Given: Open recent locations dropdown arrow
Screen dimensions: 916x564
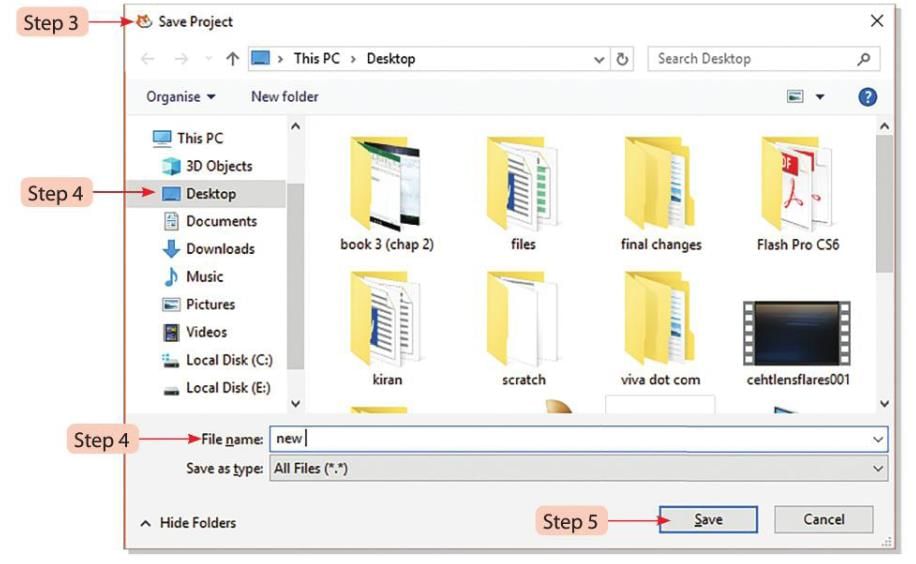Looking at the screenshot, I should click(209, 58).
